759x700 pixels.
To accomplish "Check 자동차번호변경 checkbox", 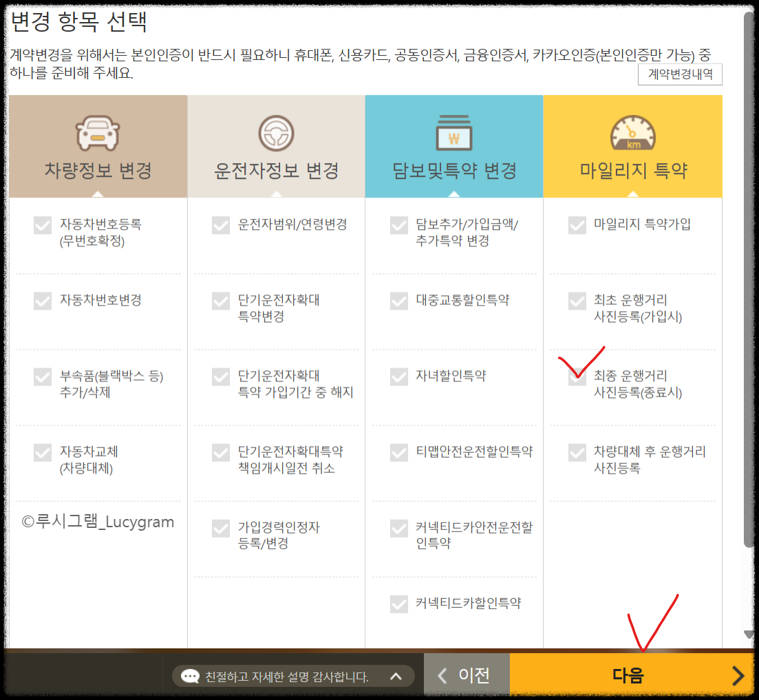I will (43, 301).
